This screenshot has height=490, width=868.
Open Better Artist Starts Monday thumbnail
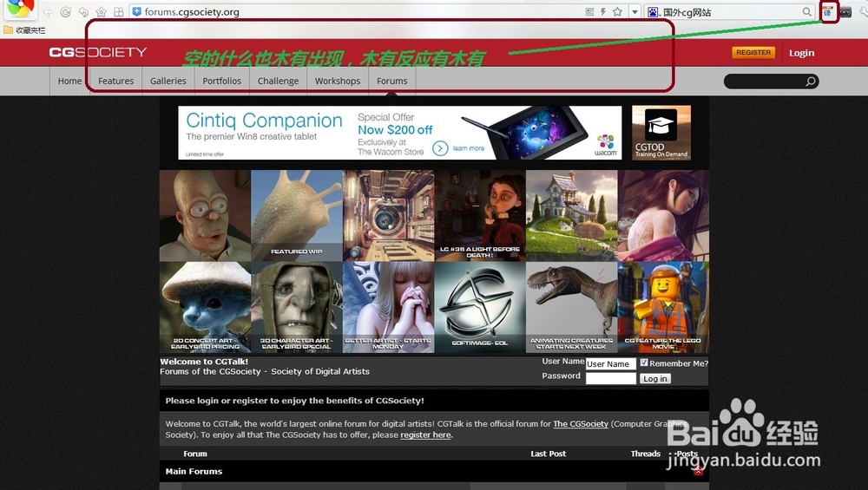coord(389,307)
